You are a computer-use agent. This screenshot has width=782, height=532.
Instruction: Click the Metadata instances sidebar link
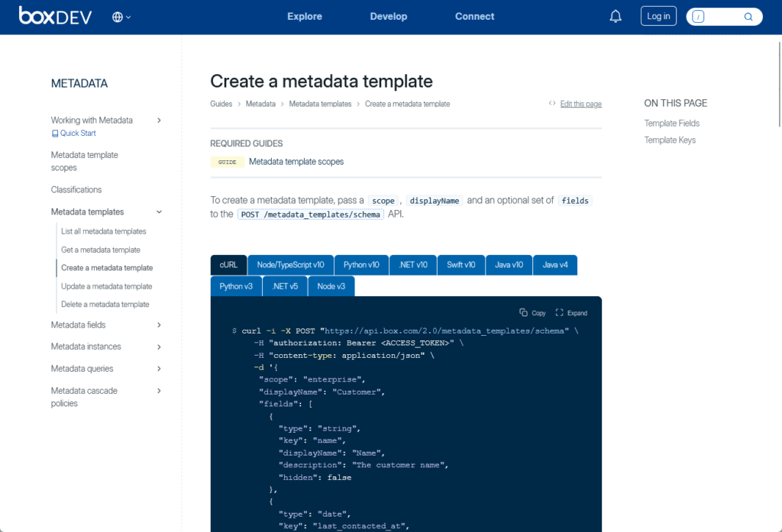click(x=86, y=347)
